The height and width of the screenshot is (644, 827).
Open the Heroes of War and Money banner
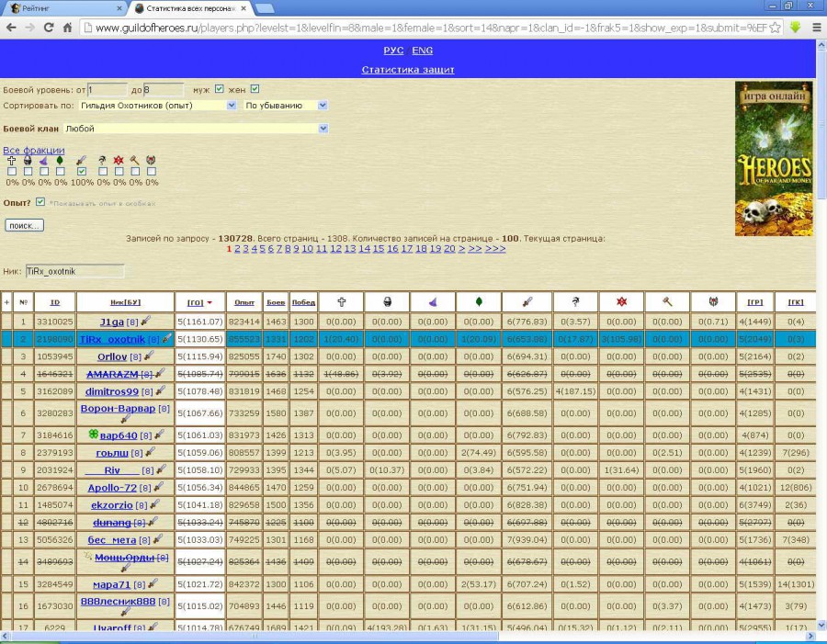coord(774,158)
